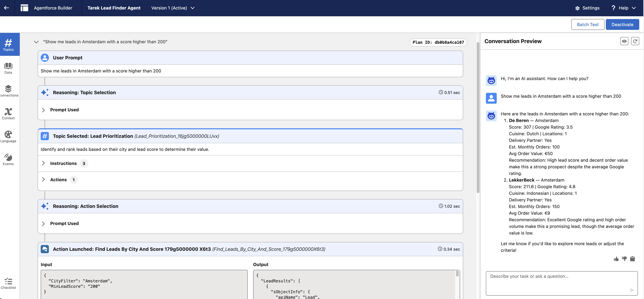Open the Connections sidebar panel
This screenshot has width=644, height=299.
point(8,91)
